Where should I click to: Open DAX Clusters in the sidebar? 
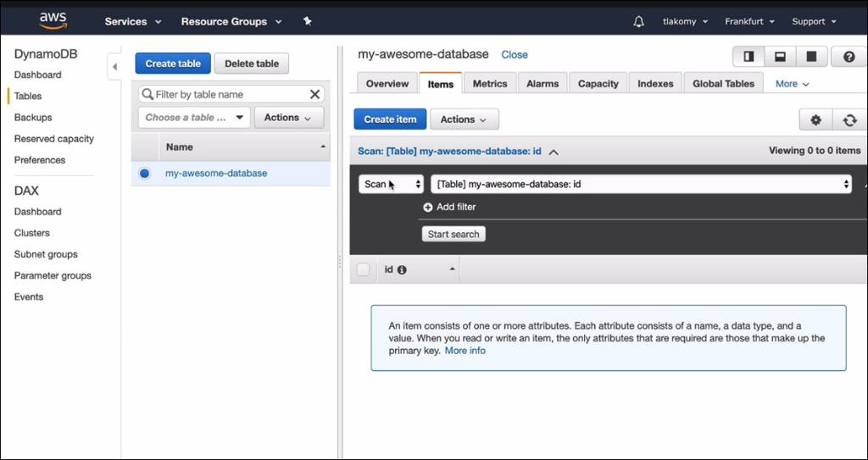coord(31,233)
